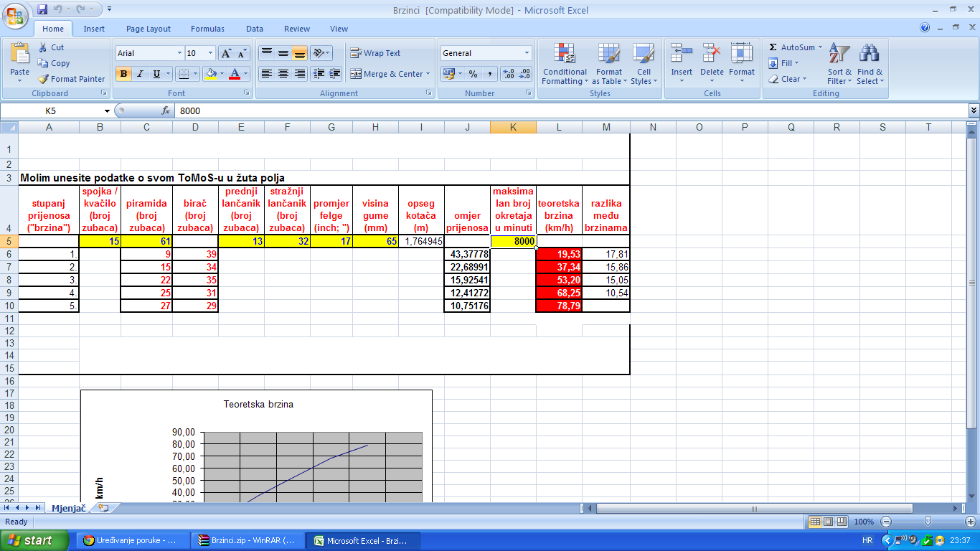
Task: Open Cell Styles gallery
Action: [x=644, y=63]
